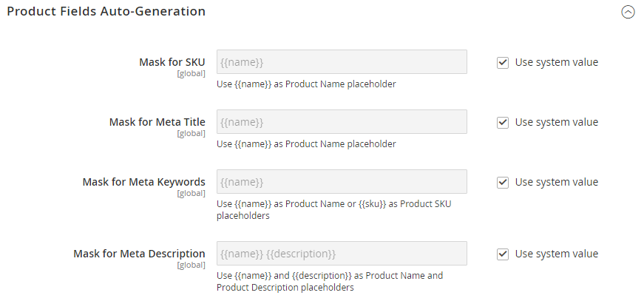Toggle Use system value checkbox for Meta Title
The image size is (644, 301).
[503, 123]
